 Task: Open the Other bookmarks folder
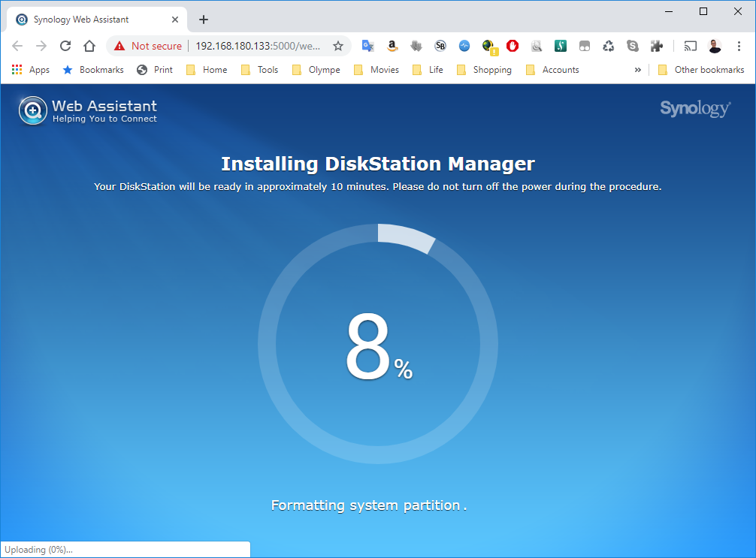702,70
